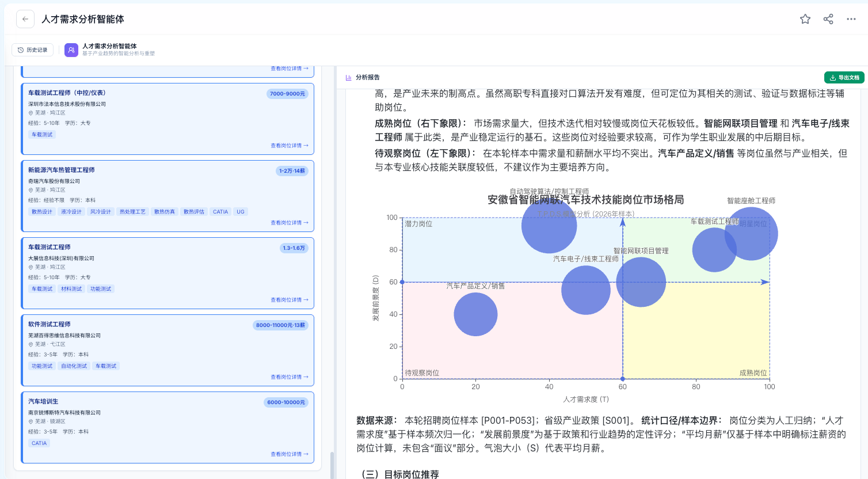Favorite this agent with the star icon
The image size is (868, 479).
point(805,19)
